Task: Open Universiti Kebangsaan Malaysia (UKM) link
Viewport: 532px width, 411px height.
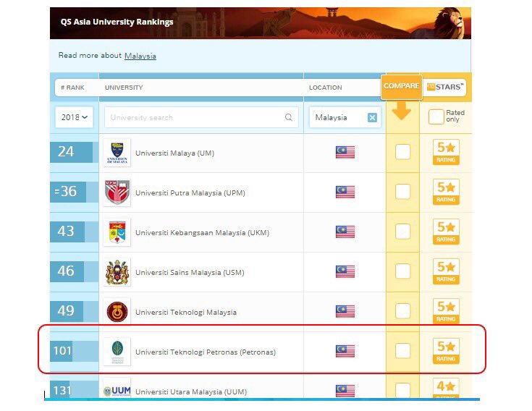Action: click(x=202, y=232)
